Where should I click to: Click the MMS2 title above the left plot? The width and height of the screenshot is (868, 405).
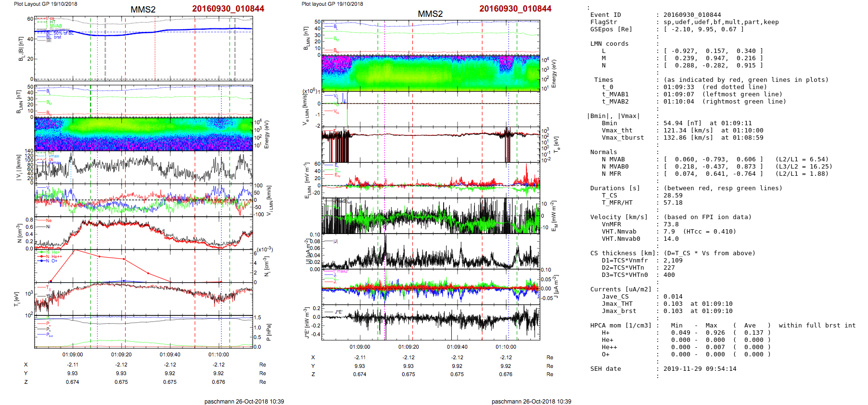click(x=143, y=10)
